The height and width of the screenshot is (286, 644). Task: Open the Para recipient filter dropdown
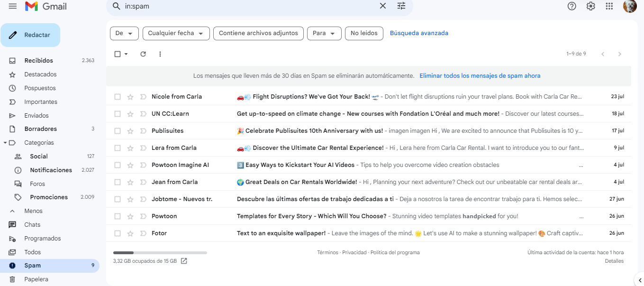[324, 33]
